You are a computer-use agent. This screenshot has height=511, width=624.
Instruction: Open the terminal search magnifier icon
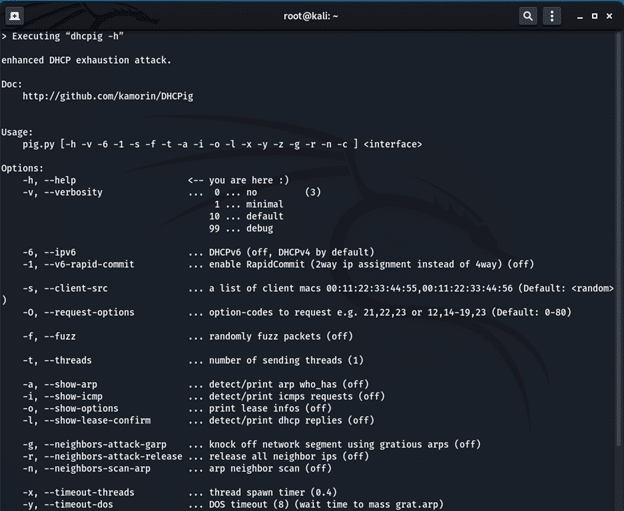pyautogui.click(x=527, y=15)
